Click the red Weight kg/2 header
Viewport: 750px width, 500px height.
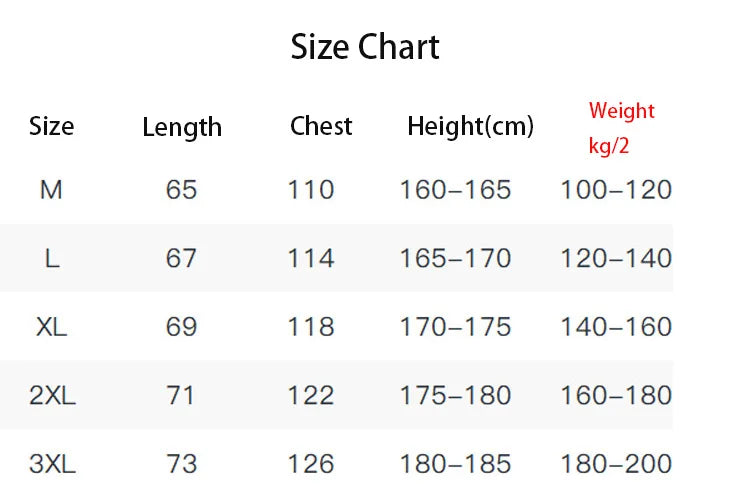click(621, 128)
